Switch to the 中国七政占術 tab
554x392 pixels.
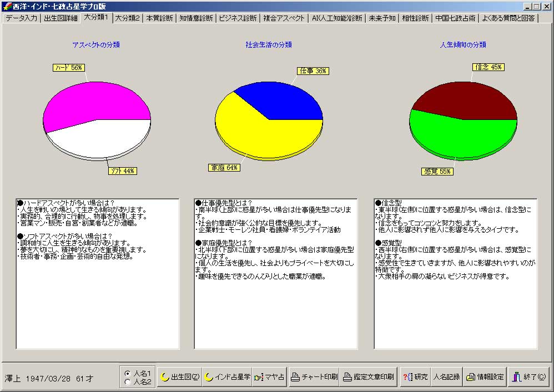tap(455, 18)
